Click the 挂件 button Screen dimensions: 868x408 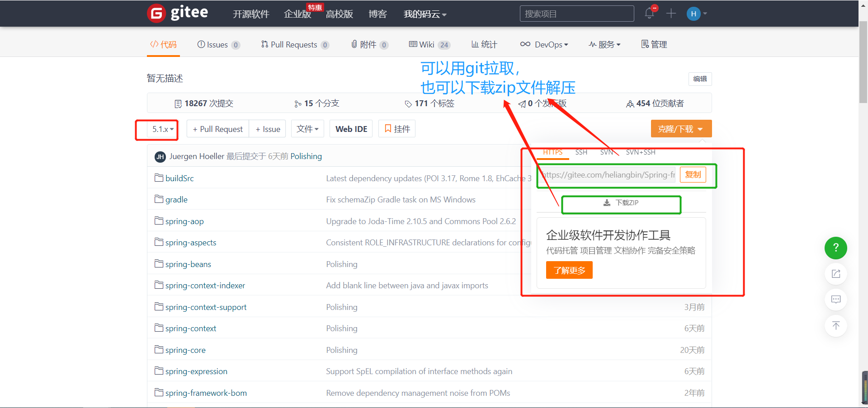click(397, 129)
